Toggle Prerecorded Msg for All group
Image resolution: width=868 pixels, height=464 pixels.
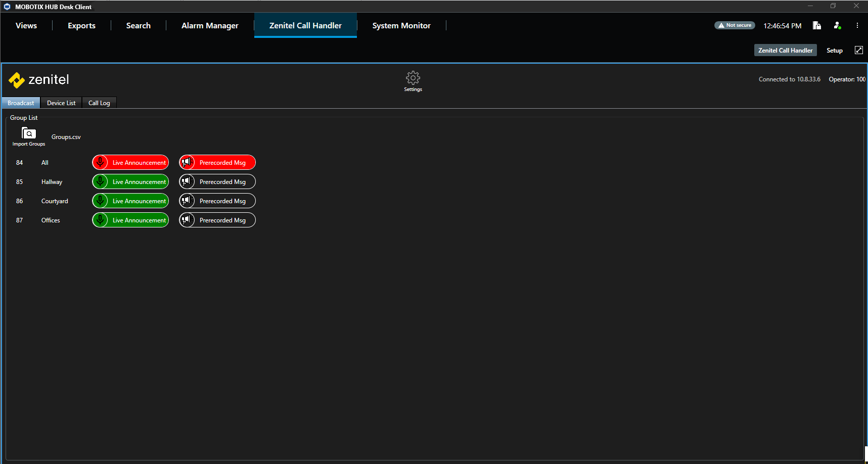point(222,163)
